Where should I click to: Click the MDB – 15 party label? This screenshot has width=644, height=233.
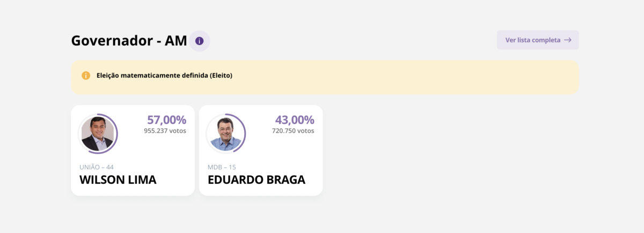(x=222, y=167)
